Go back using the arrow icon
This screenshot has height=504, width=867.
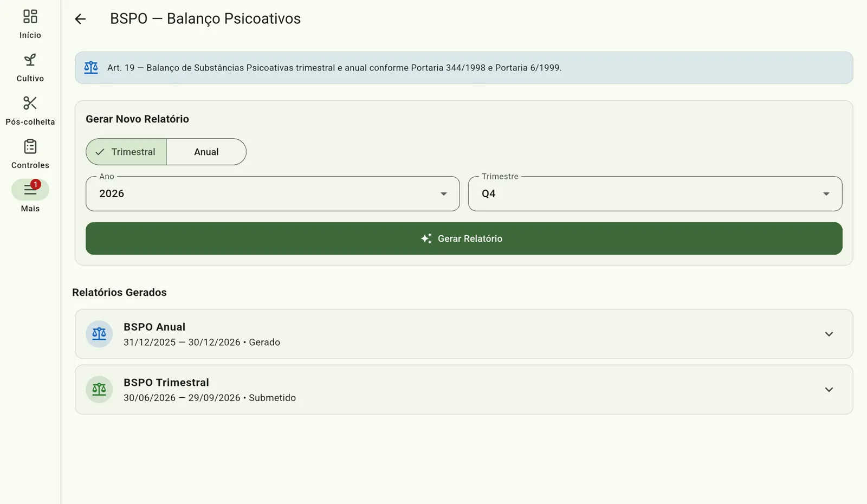[80, 19]
